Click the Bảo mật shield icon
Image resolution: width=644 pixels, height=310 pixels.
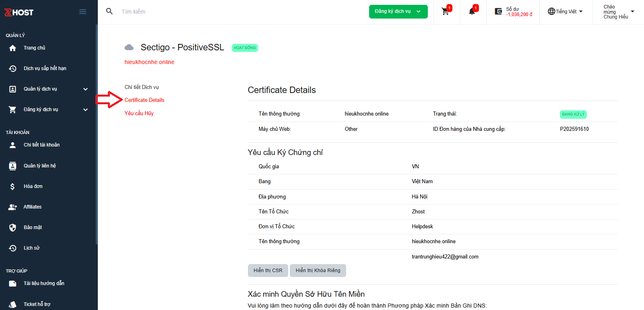click(12, 227)
